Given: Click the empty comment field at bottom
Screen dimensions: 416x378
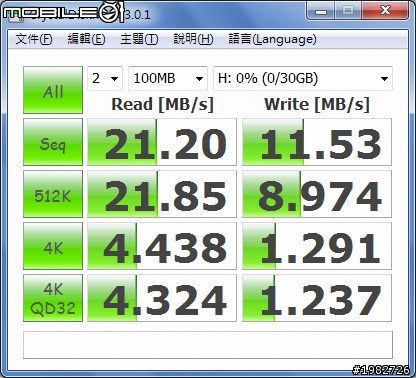Looking at the screenshot, I should point(208,345).
